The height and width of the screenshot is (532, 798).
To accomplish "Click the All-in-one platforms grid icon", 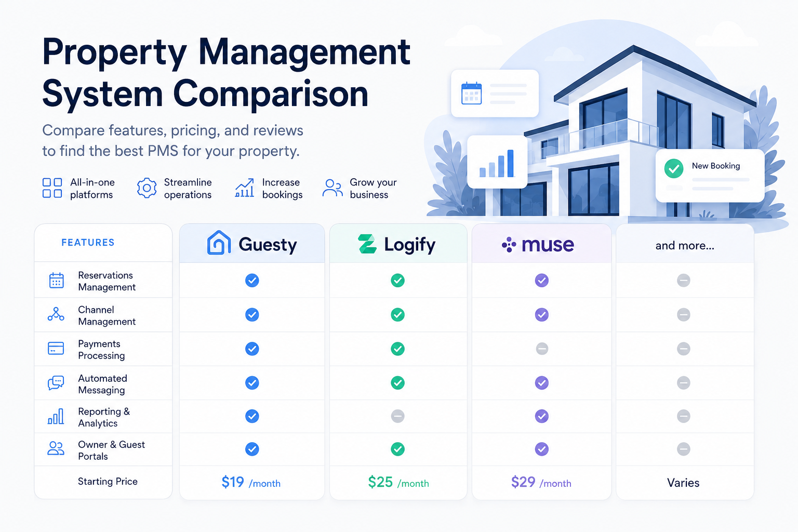I will click(52, 188).
